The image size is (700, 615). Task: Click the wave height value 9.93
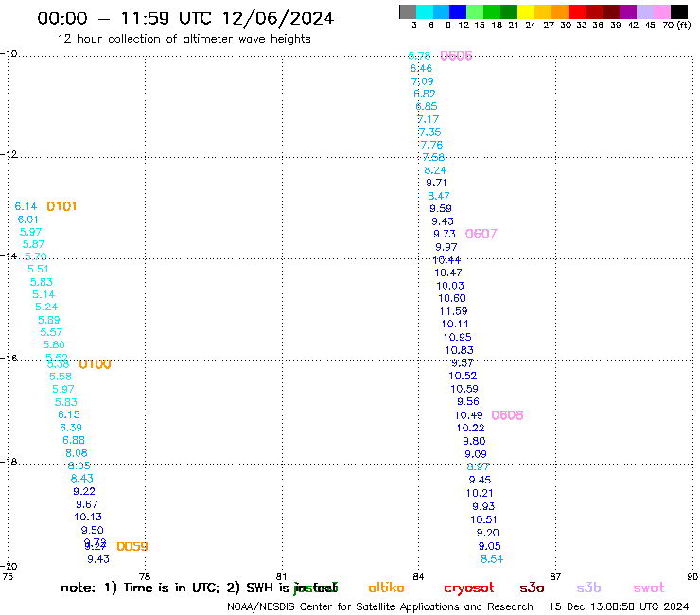click(x=483, y=506)
